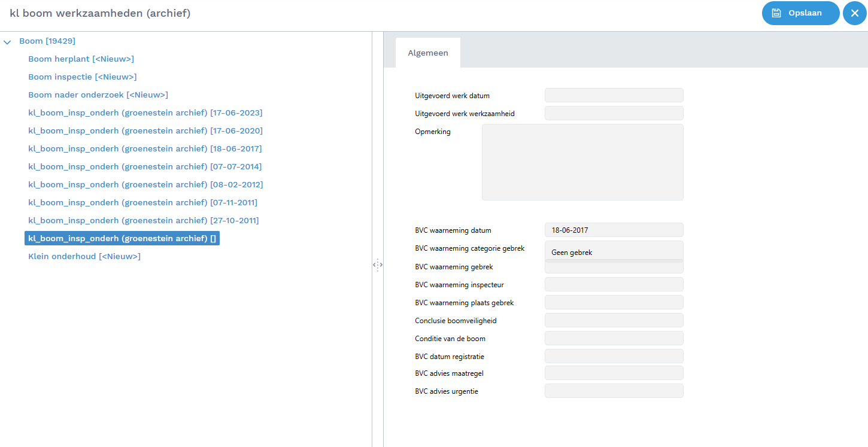Switch to the Algemeen tab
Image resolution: width=868 pixels, height=447 pixels.
(427, 53)
